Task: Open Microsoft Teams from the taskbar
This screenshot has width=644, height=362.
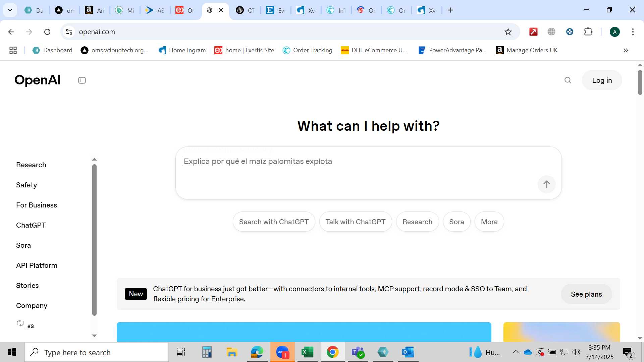Action: point(358,352)
